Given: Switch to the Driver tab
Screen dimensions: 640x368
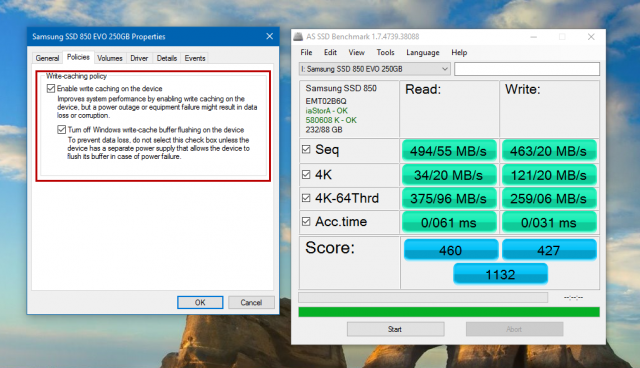Looking at the screenshot, I should (139, 58).
